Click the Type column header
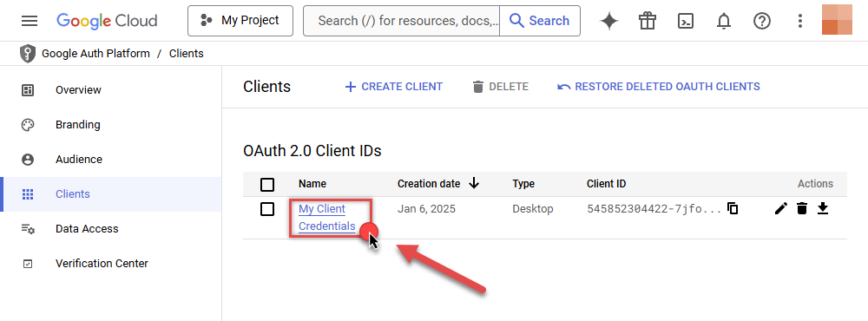Image resolution: width=868 pixels, height=321 pixels. coord(523,184)
